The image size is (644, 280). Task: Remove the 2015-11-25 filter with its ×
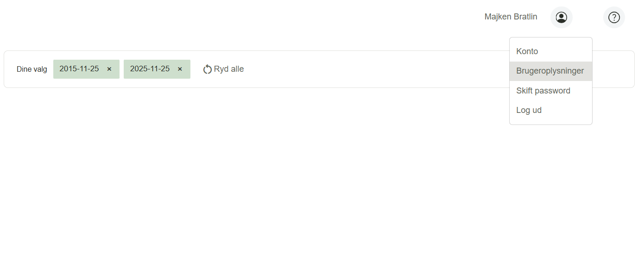tap(109, 69)
